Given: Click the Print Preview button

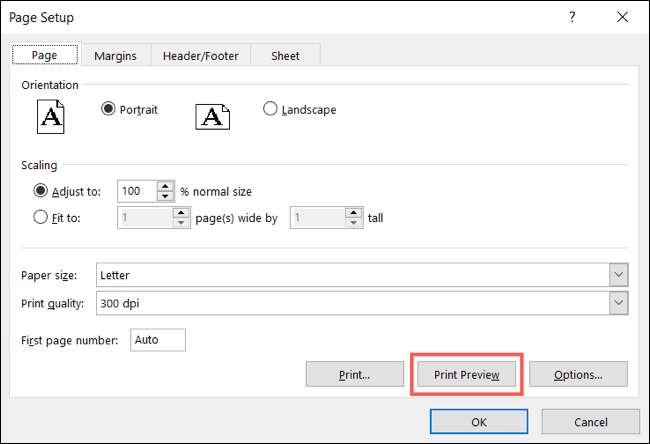Looking at the screenshot, I should tap(466, 375).
